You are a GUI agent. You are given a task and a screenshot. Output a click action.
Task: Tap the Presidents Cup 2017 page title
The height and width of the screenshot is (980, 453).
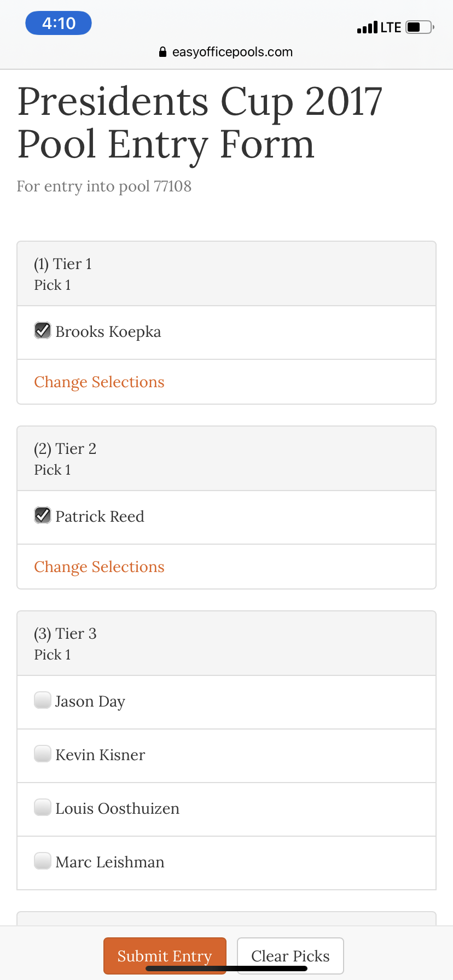tap(200, 121)
